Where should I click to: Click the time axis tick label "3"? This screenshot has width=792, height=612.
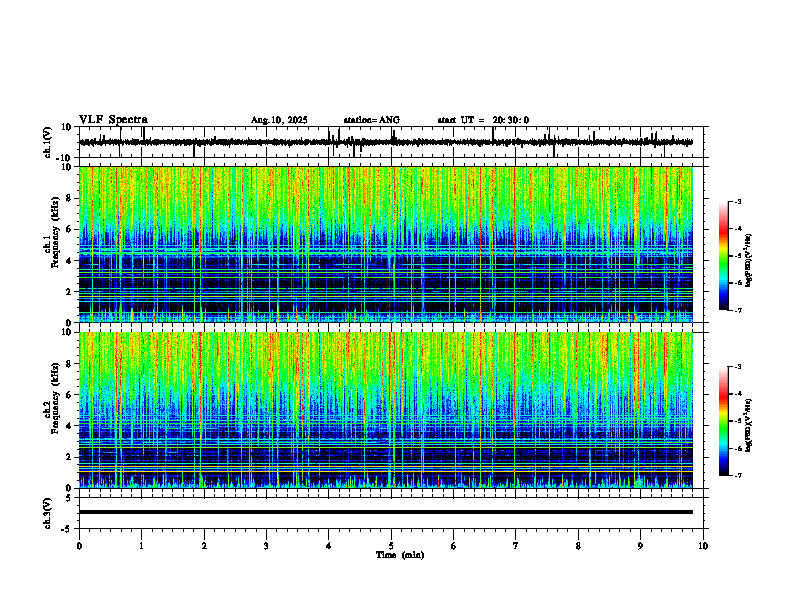pos(266,546)
